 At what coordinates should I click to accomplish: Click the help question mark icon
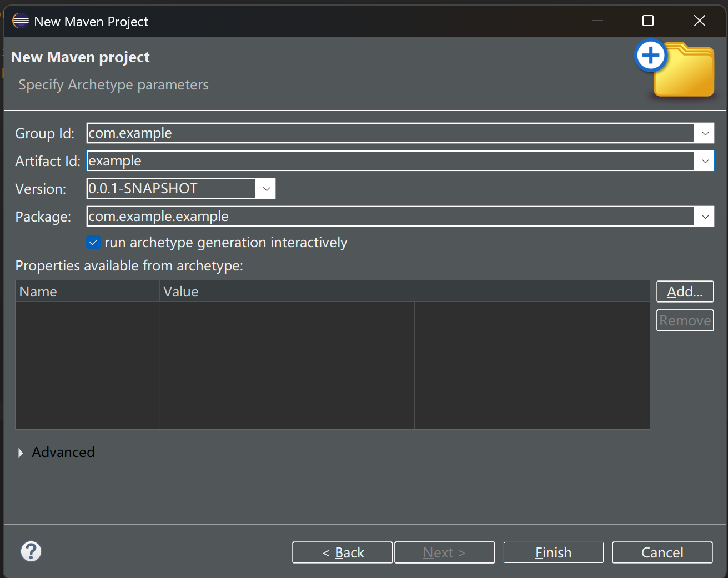point(31,551)
